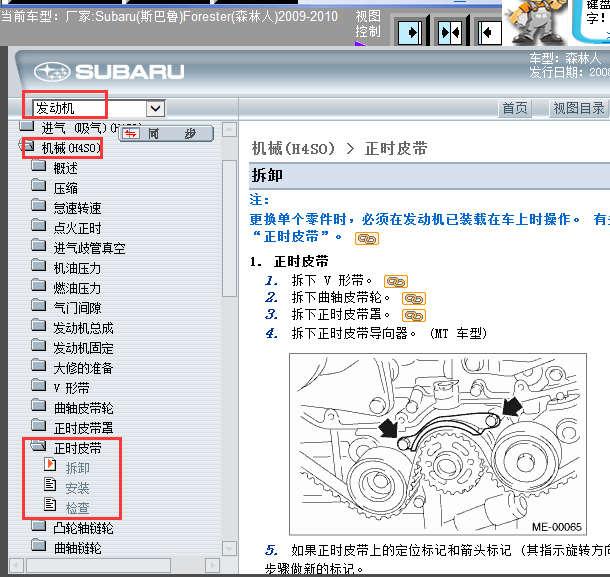Click the first view control icon with right arrow
The height and width of the screenshot is (577, 610).
coord(411,32)
